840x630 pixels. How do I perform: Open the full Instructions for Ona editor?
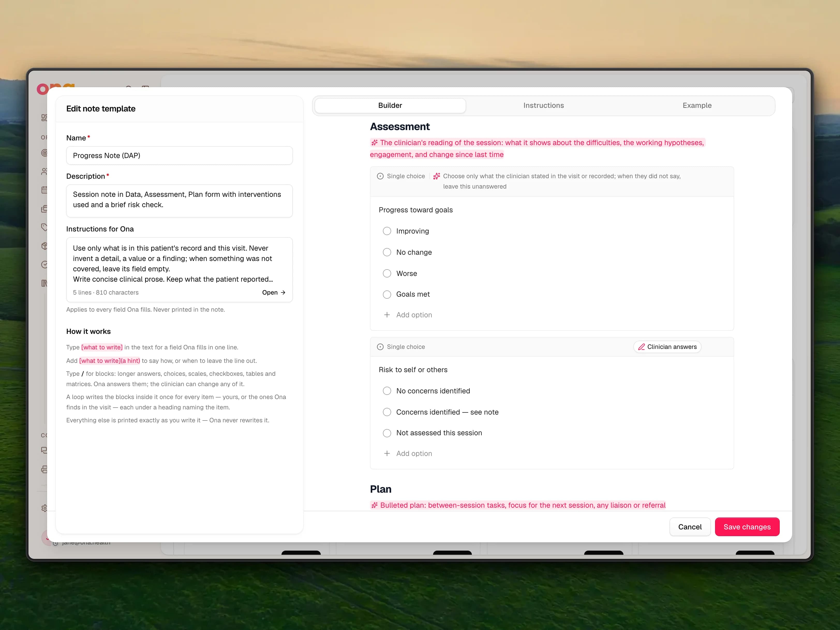273,292
